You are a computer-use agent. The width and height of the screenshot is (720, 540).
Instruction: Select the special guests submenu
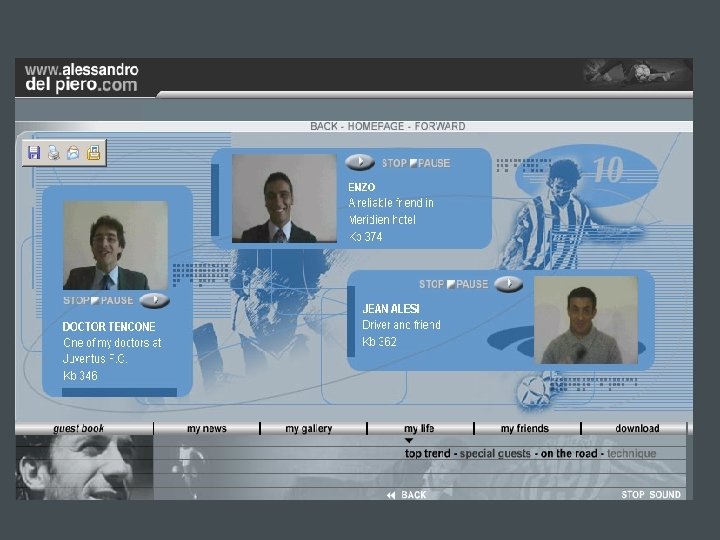point(495,454)
